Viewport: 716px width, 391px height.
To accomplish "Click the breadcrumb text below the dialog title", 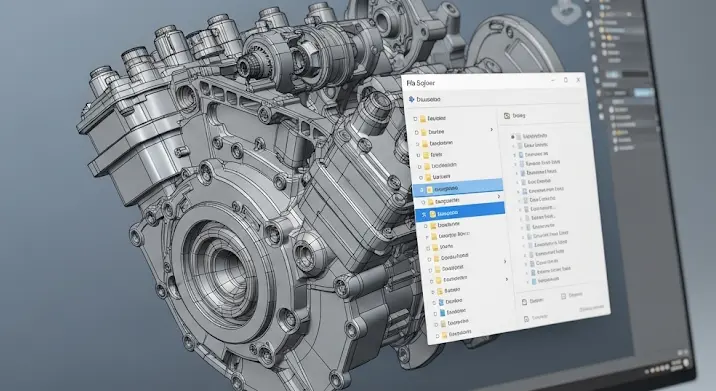I will pyautogui.click(x=429, y=99).
